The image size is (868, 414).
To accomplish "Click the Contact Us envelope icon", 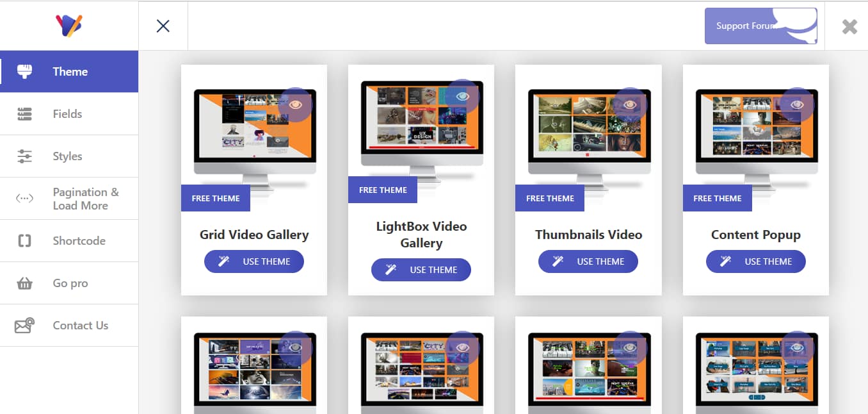I will (24, 325).
